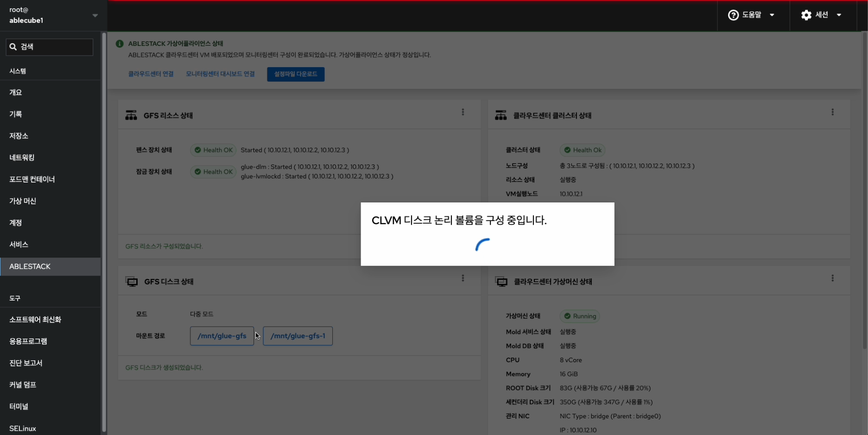The width and height of the screenshot is (868, 435).
Task: Expand the 도움말 dropdown arrow
Action: click(772, 15)
